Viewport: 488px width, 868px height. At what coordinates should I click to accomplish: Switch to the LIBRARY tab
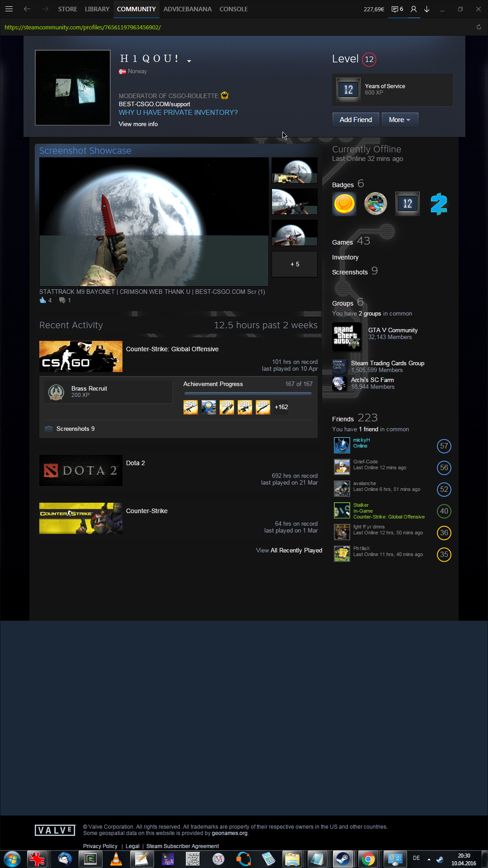point(97,9)
